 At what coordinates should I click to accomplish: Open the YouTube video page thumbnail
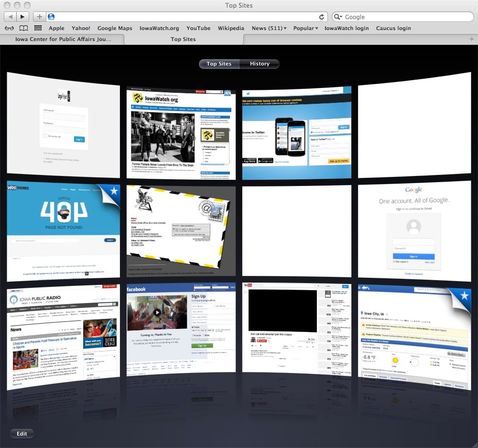click(297, 329)
